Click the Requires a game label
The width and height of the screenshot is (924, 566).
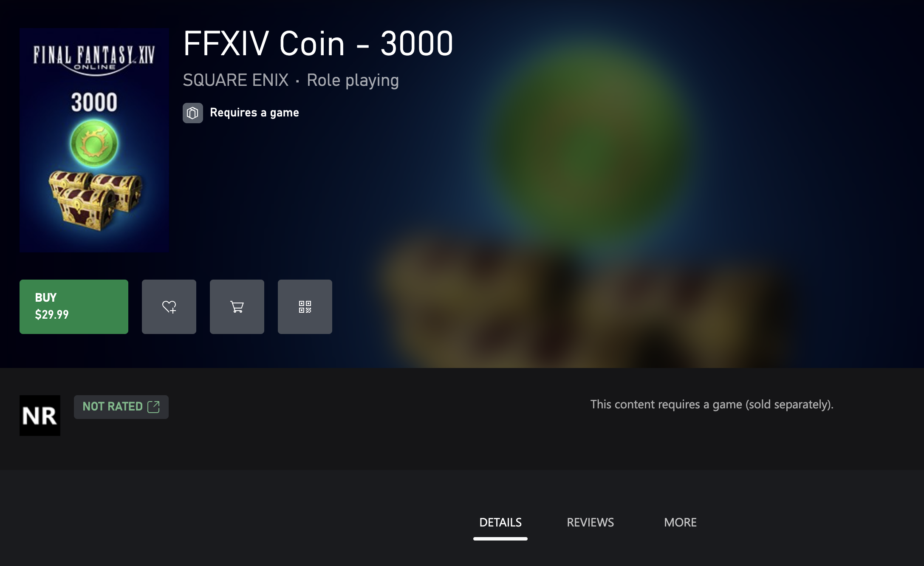(x=254, y=113)
